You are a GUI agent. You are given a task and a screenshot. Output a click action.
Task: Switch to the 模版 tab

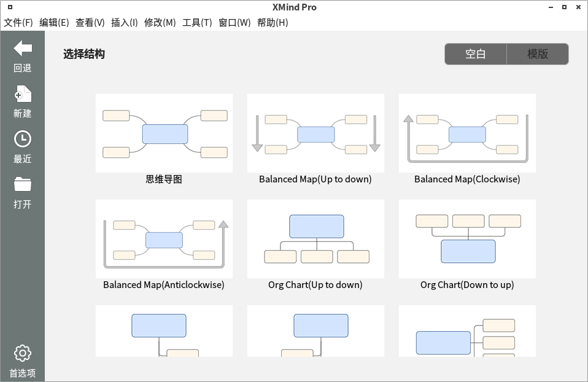(538, 54)
